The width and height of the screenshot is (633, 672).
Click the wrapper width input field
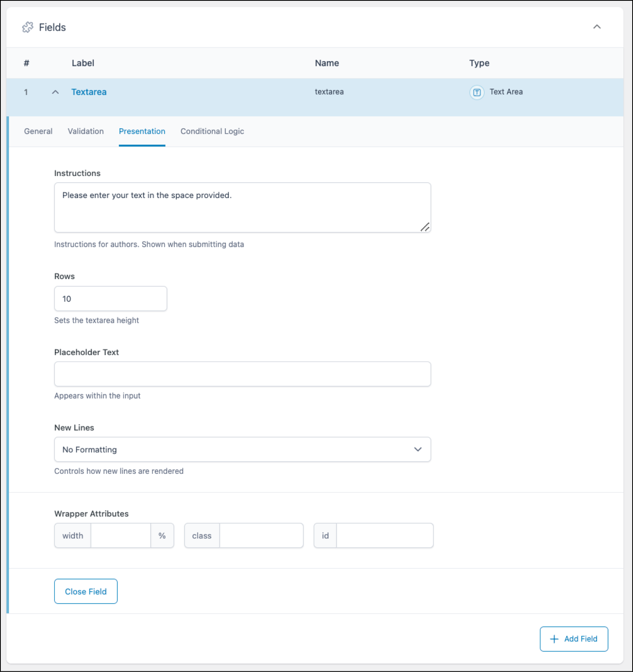(121, 535)
